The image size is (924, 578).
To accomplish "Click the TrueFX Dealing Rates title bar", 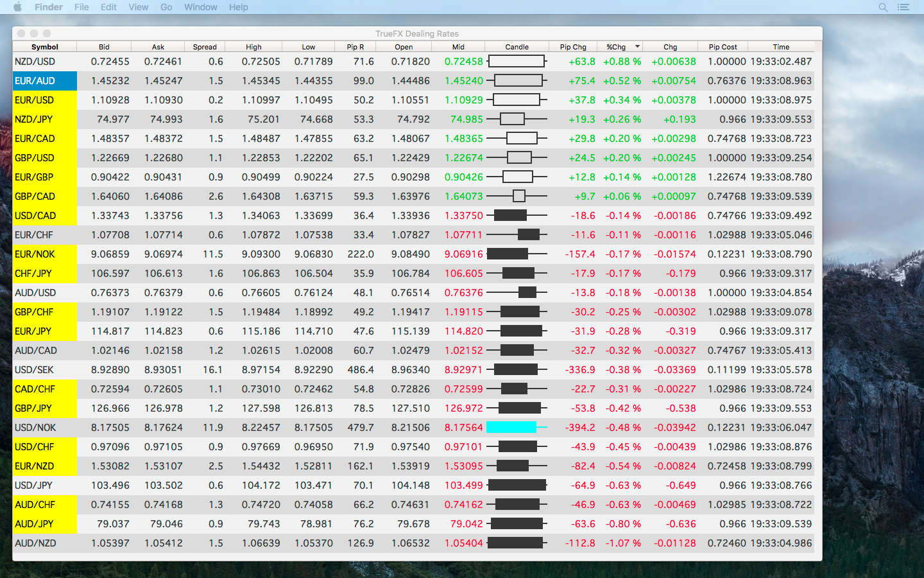I will coord(417,33).
